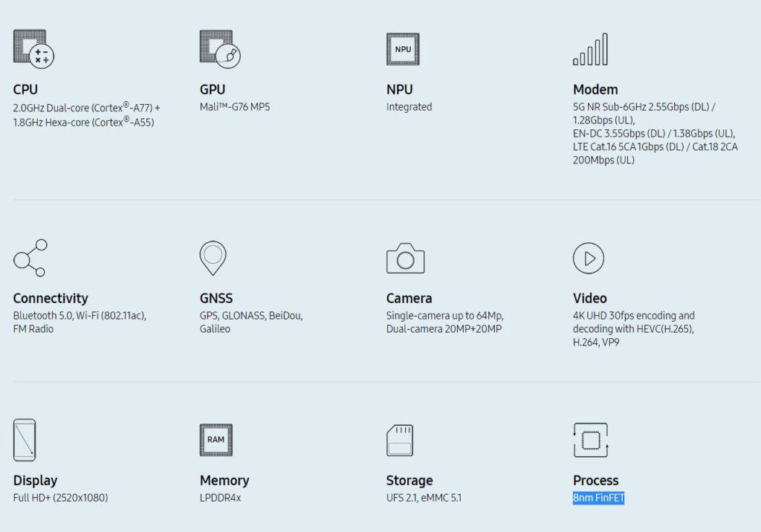Image resolution: width=761 pixels, height=532 pixels.
Task: Click the CPU chip calculator icon
Action: pos(33,49)
